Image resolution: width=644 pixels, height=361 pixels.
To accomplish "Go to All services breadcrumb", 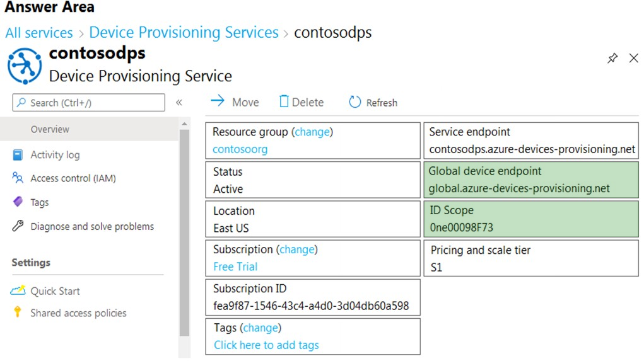I will click(x=39, y=33).
